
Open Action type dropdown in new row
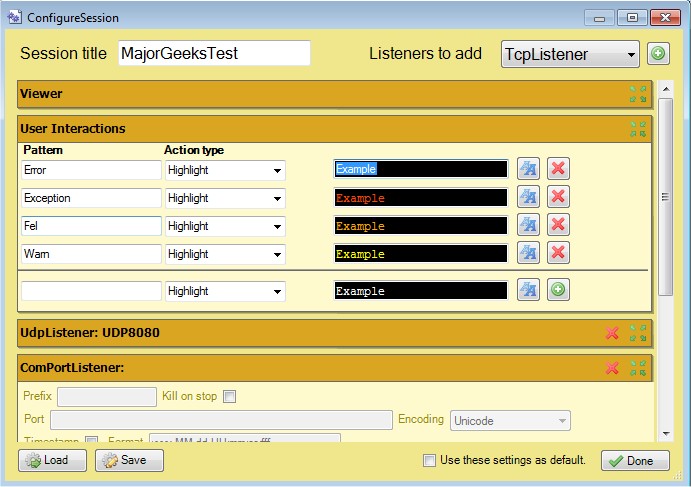(225, 291)
